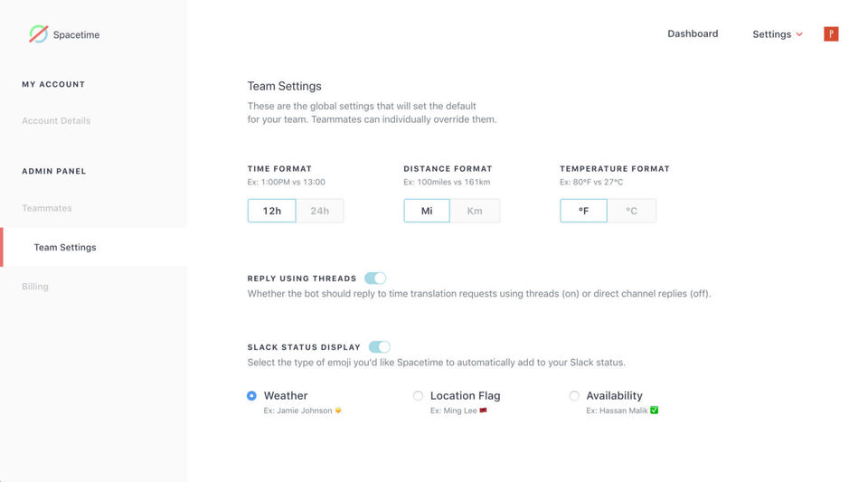Switch time format to 24h
The image size is (868, 482).
[320, 211]
